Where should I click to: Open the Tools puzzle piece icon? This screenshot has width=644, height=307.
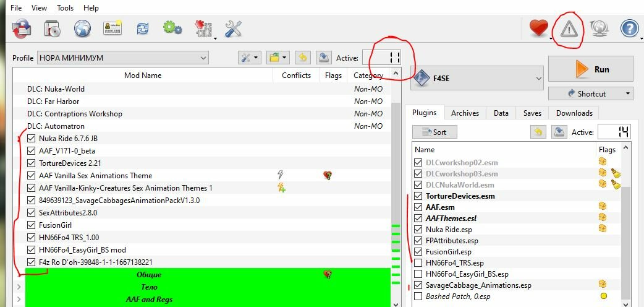point(204,29)
